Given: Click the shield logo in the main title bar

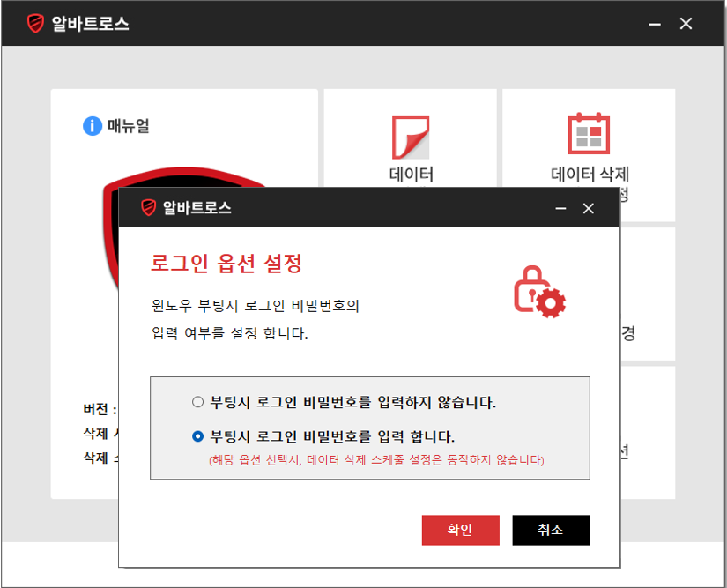Looking at the screenshot, I should (x=35, y=24).
